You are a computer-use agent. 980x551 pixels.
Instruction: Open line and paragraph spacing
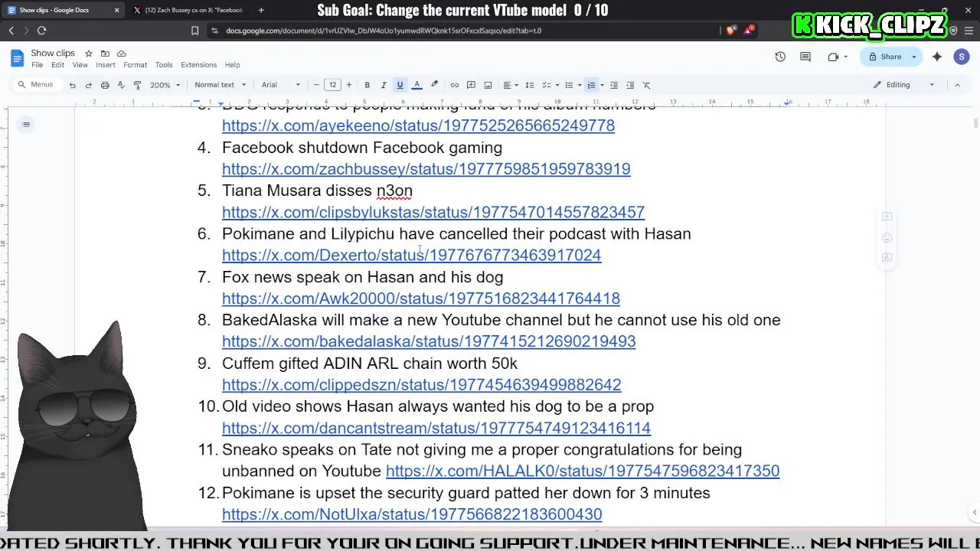tap(529, 85)
